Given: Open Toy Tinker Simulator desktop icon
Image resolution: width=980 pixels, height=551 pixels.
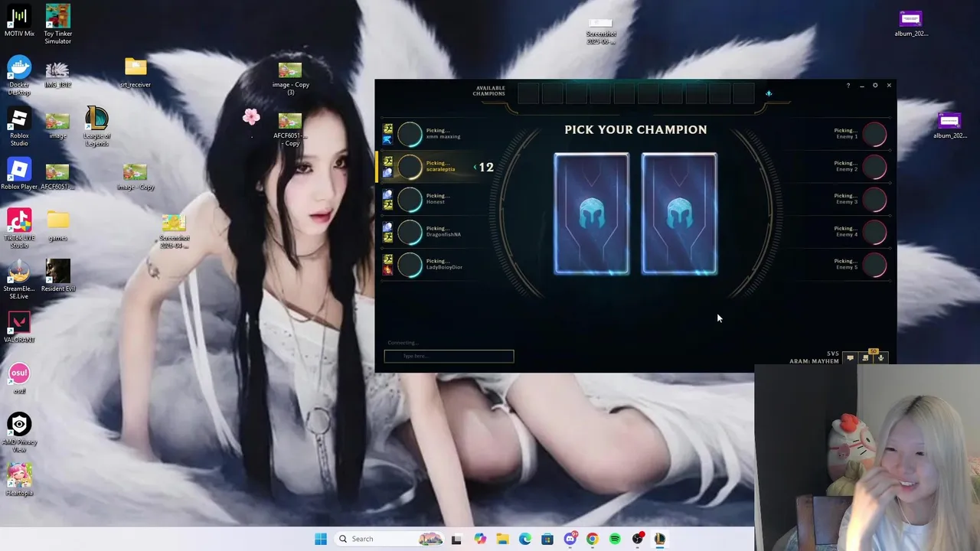Looking at the screenshot, I should (57, 23).
